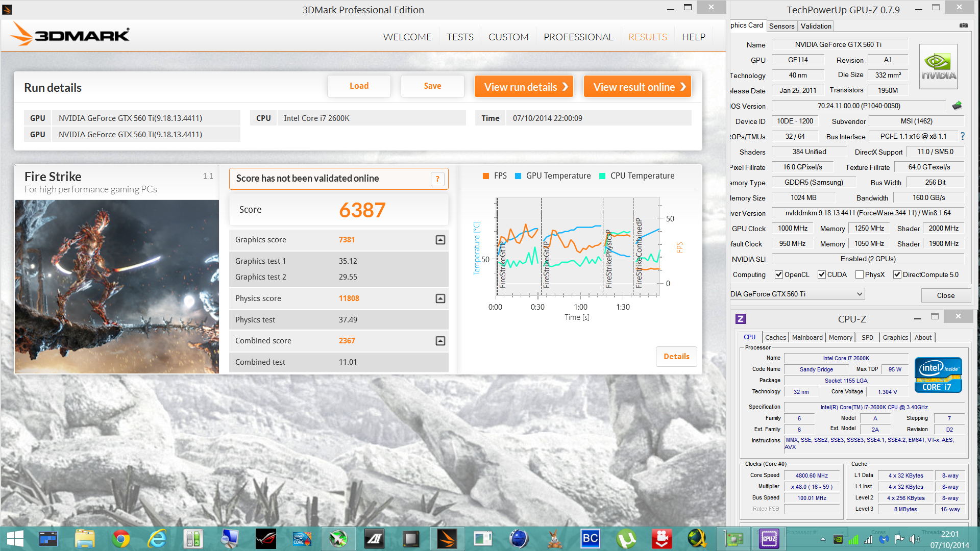Open Google Chrome from the taskbar
Screen dimensions: 980x551
click(121, 539)
